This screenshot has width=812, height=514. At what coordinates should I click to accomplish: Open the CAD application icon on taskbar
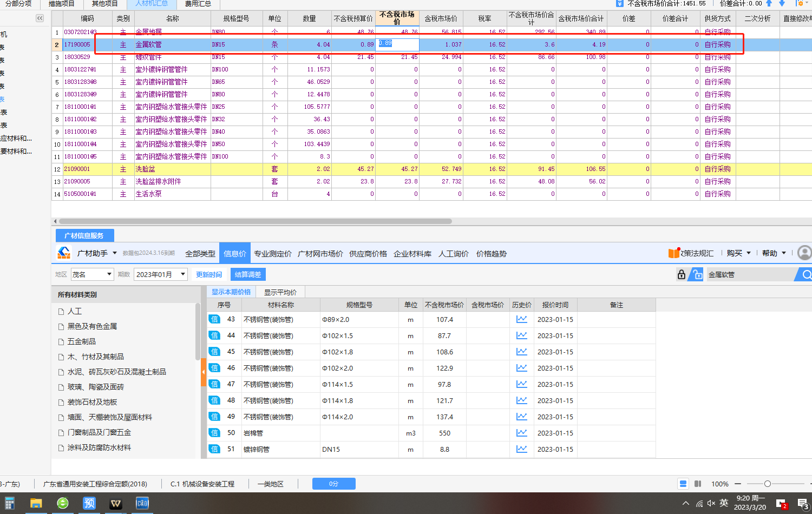click(142, 503)
